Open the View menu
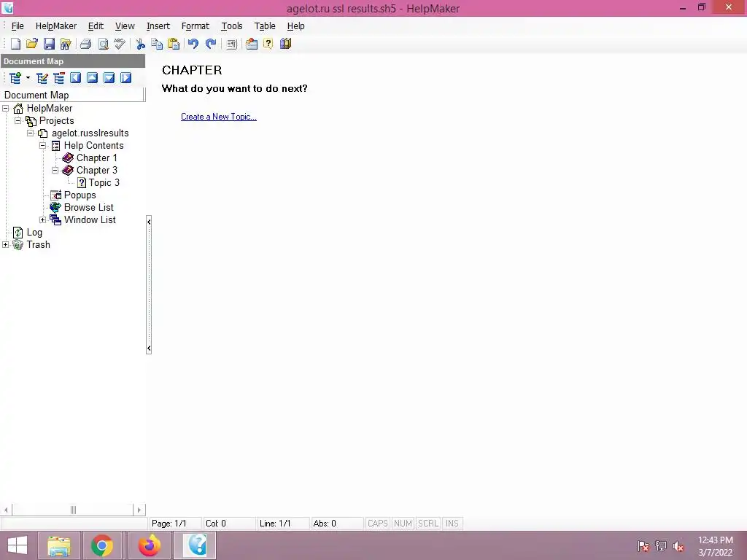Screen dimensions: 747x560 click(125, 26)
